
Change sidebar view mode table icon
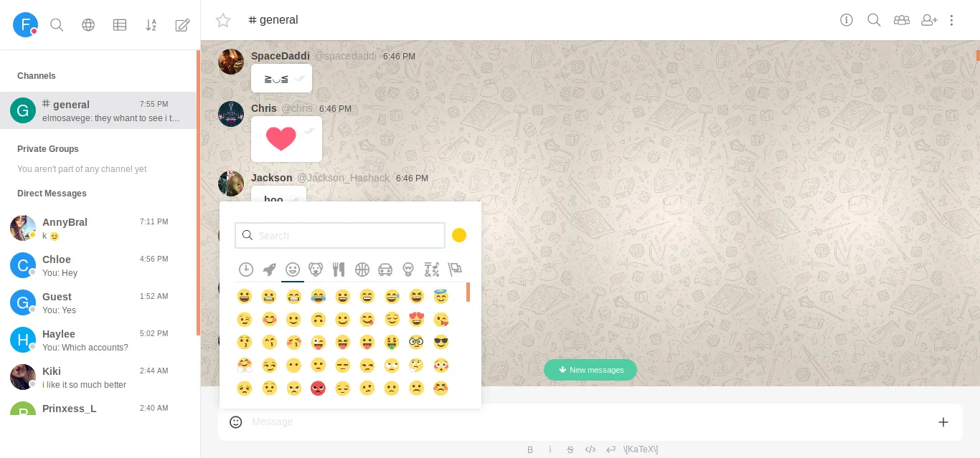pos(120,25)
